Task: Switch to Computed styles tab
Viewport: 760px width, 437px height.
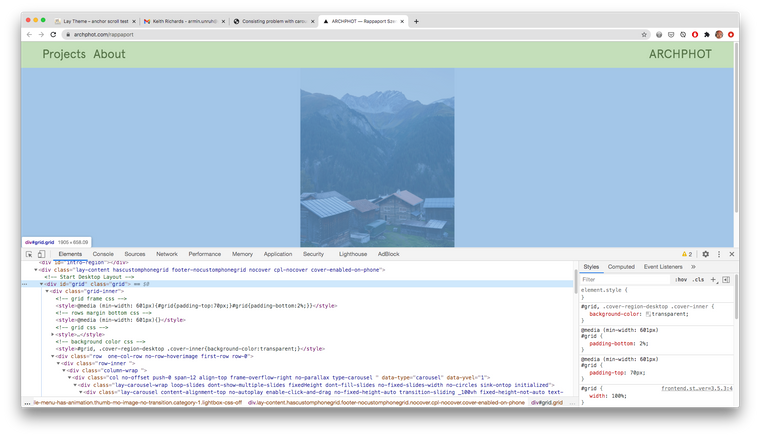Action: tap(621, 267)
